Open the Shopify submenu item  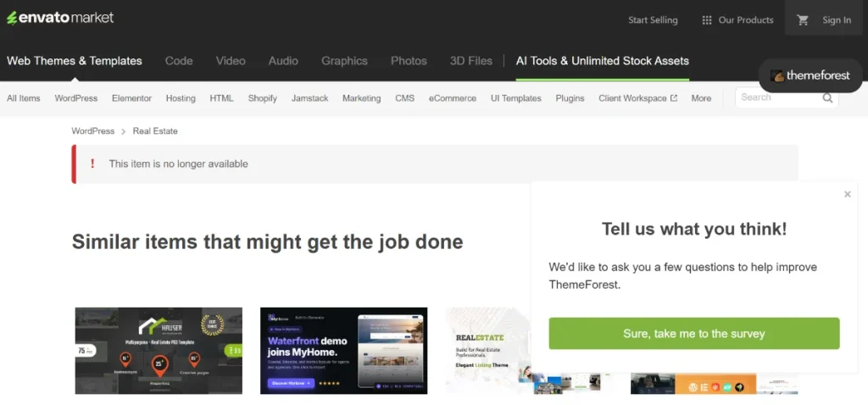263,98
